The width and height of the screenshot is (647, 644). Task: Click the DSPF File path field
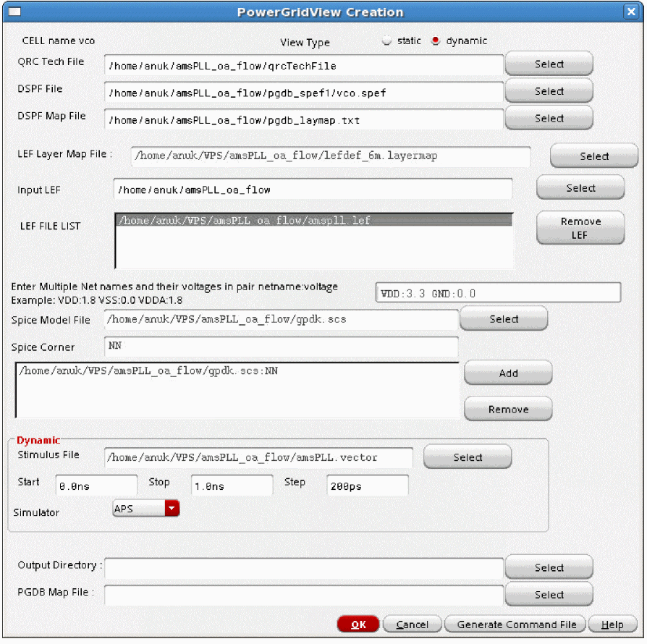tap(304, 93)
